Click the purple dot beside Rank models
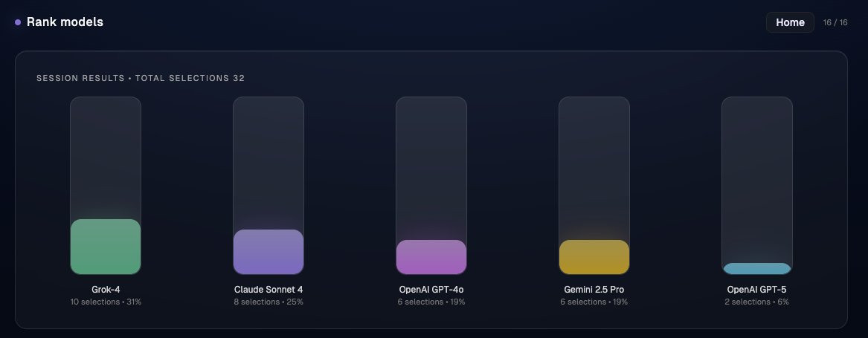This screenshot has width=868, height=338. (18, 22)
